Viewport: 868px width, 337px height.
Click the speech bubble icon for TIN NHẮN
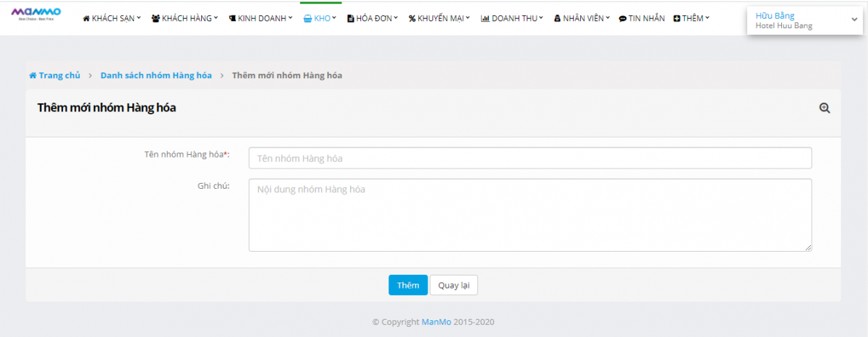(623, 18)
